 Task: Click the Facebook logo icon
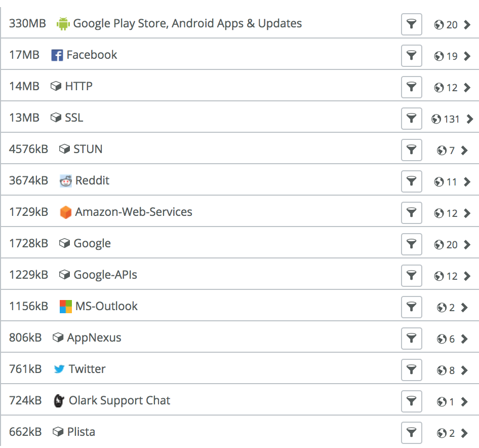[x=57, y=55]
